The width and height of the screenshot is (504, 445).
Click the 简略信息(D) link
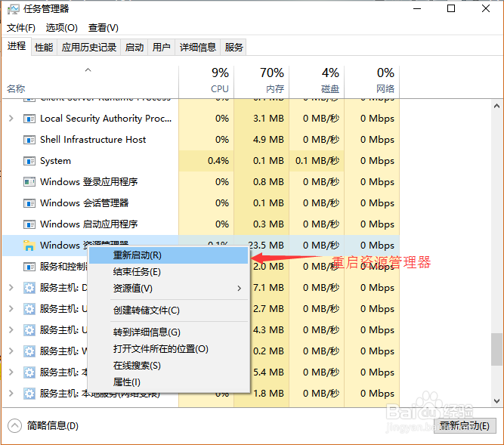coord(53,426)
